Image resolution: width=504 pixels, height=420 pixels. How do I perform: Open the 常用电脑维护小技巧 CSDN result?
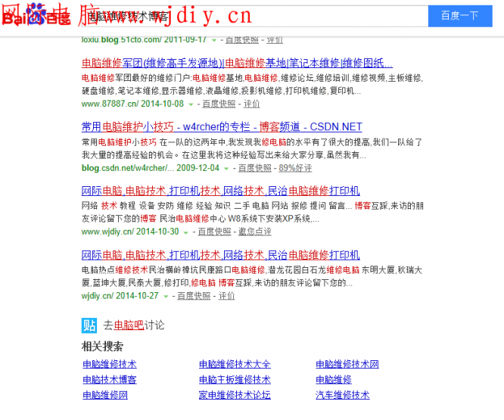(222, 126)
